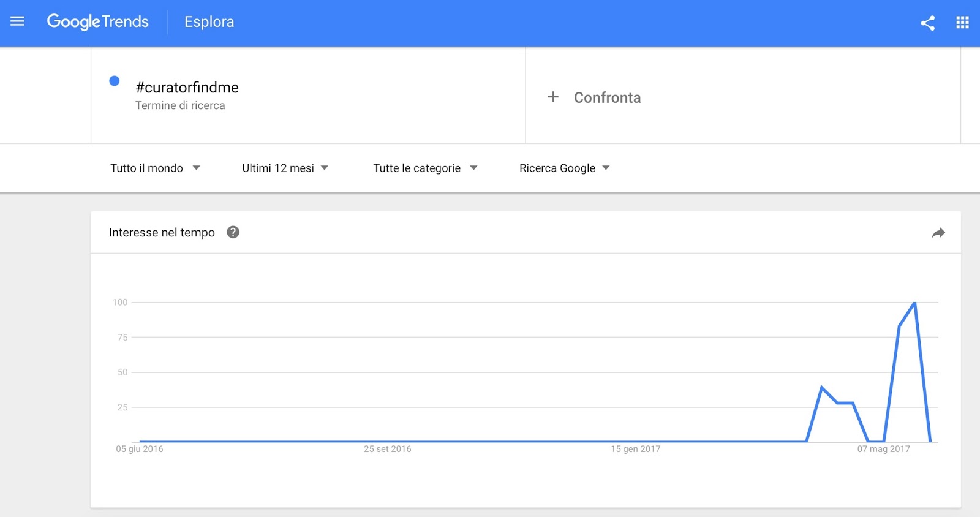Open the Esplora section
The width and height of the screenshot is (980, 517).
coord(209,22)
